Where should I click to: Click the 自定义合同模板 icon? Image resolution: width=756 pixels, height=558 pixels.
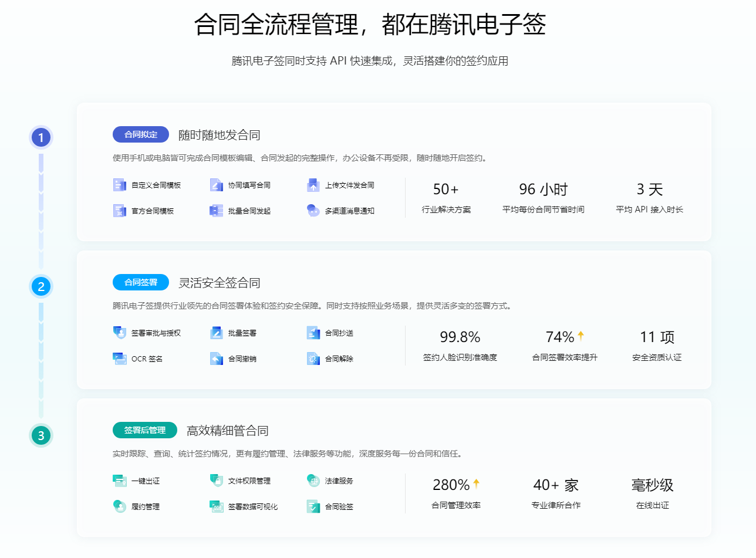point(120,185)
